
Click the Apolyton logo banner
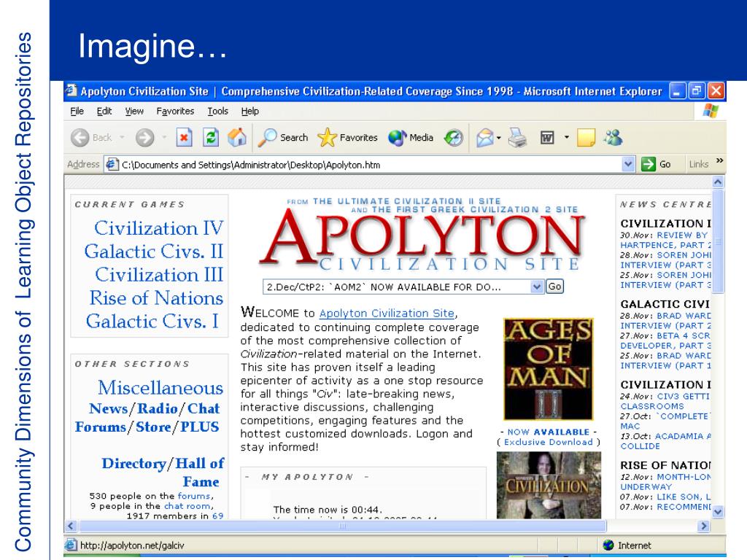pos(422,234)
